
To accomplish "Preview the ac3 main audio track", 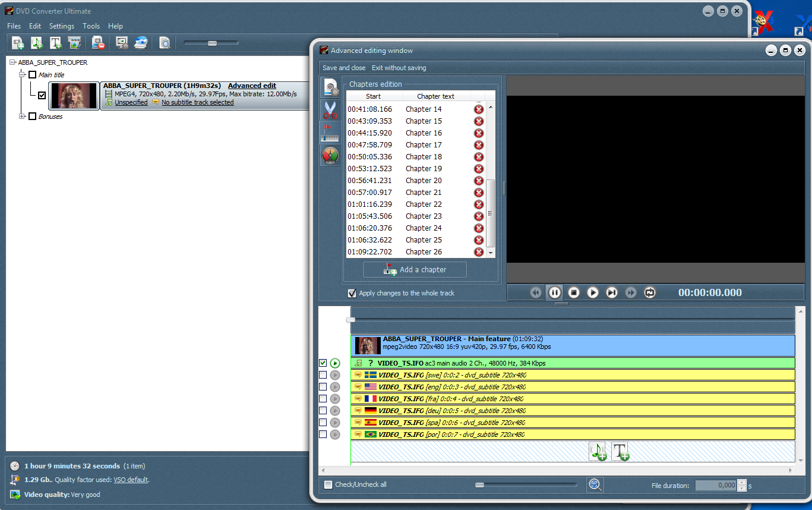I will pyautogui.click(x=335, y=363).
